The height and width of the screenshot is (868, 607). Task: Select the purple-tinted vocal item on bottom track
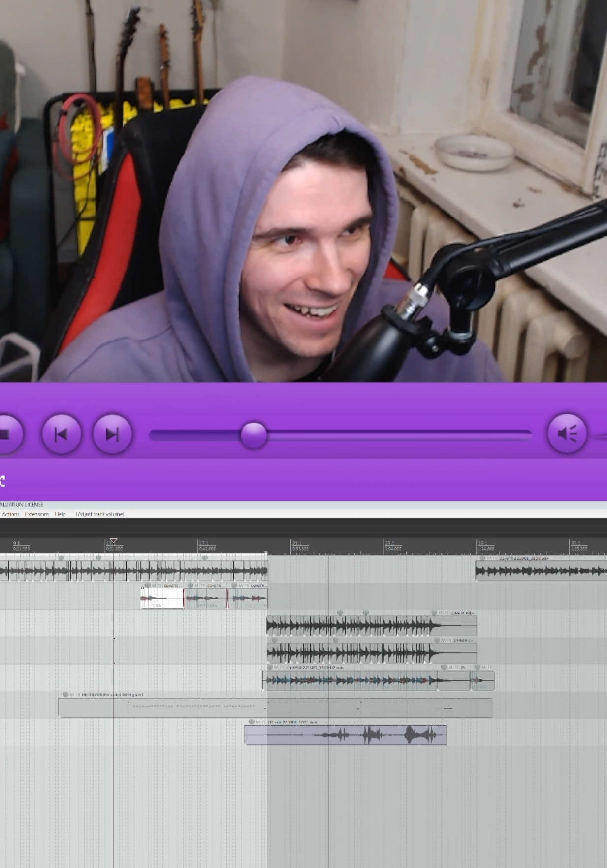[346, 735]
